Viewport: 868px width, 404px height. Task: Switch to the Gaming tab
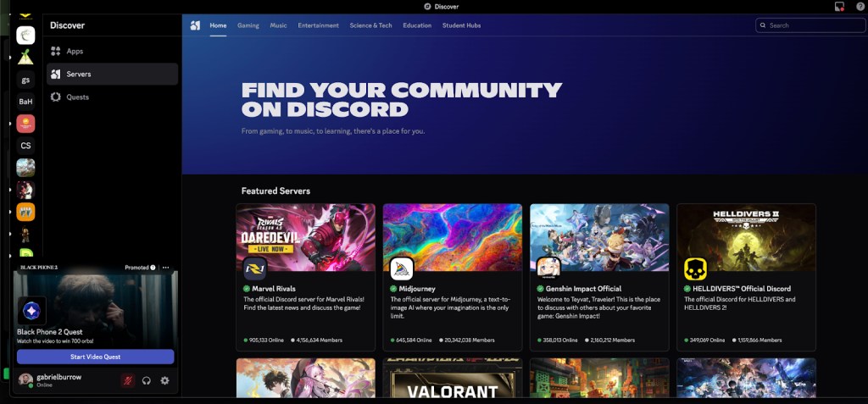[x=248, y=25]
